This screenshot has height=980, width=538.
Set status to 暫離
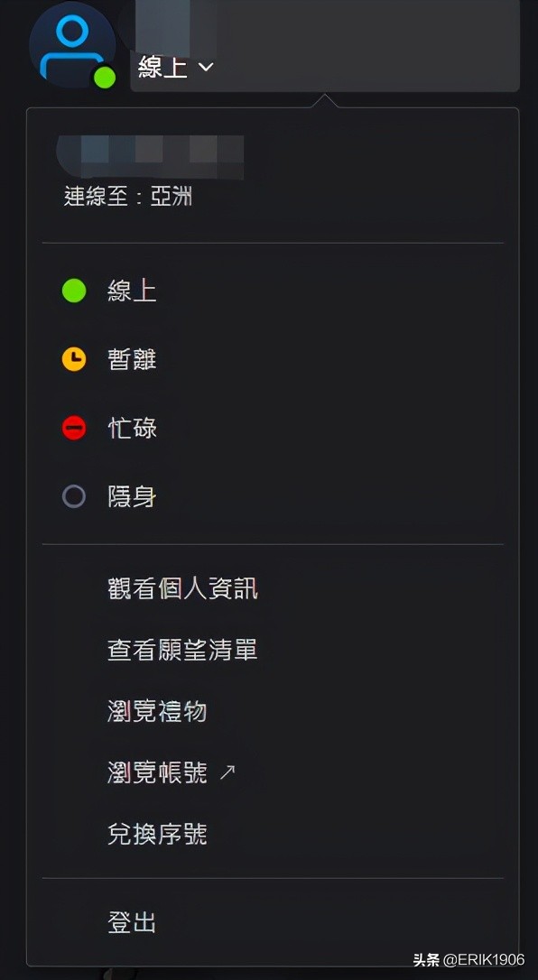tap(131, 359)
